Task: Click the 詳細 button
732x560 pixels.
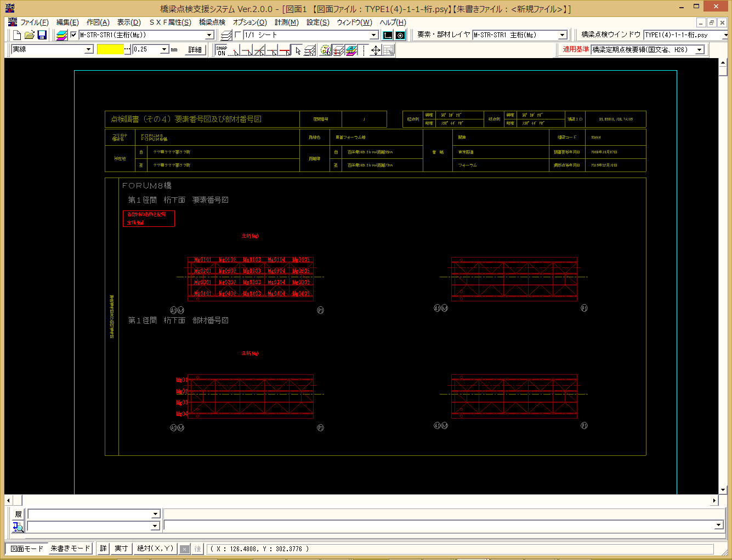Action: (x=195, y=50)
